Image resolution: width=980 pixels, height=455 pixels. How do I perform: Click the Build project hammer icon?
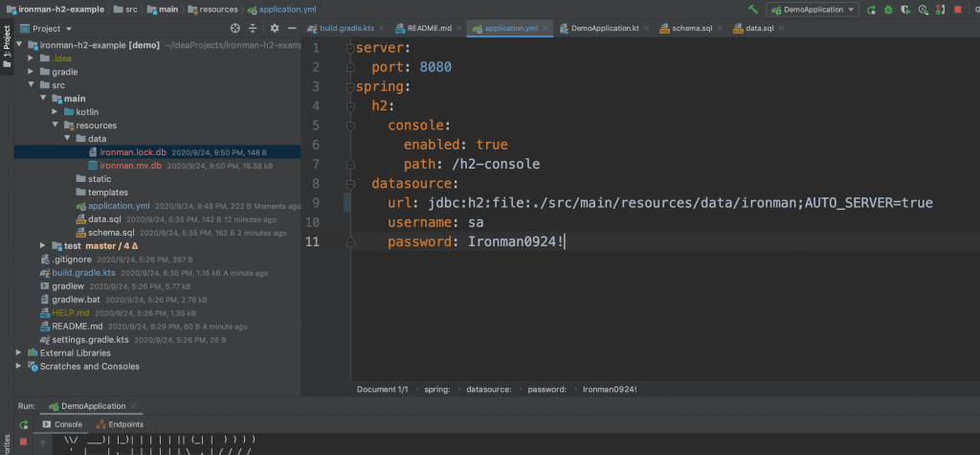click(753, 10)
